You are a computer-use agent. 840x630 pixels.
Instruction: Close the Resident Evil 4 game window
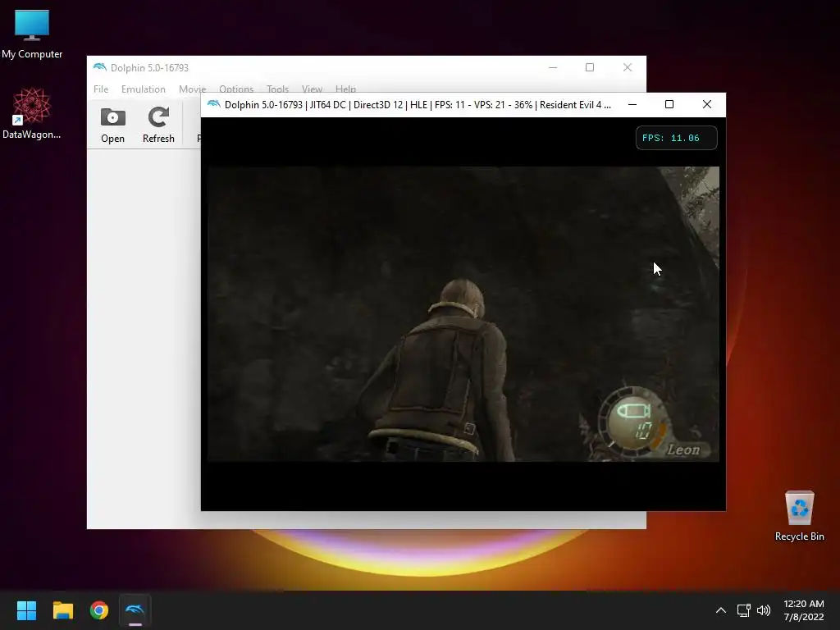707,104
